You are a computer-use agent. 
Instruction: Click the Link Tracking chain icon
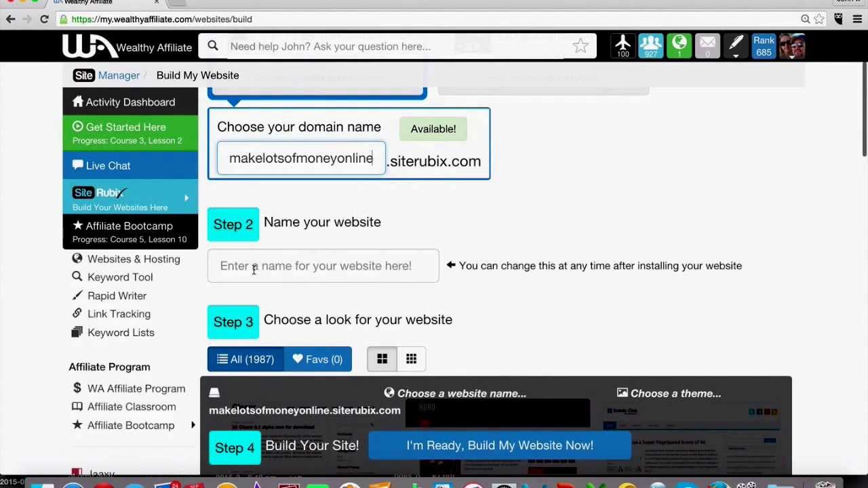pos(77,313)
